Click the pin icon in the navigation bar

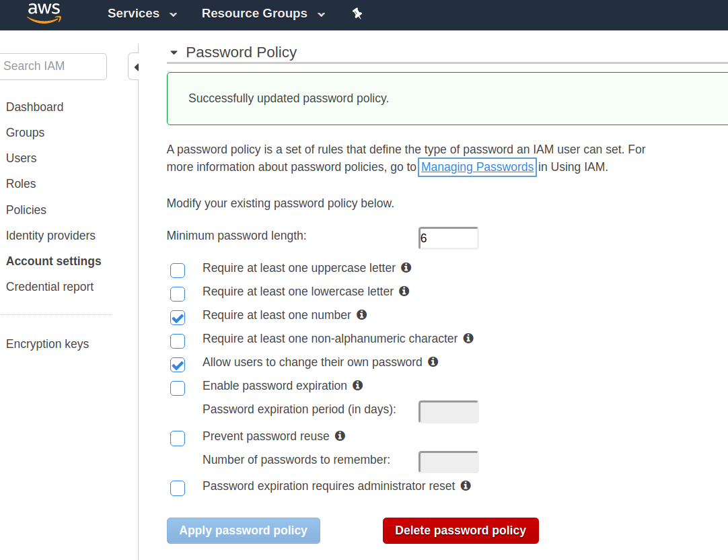[357, 13]
